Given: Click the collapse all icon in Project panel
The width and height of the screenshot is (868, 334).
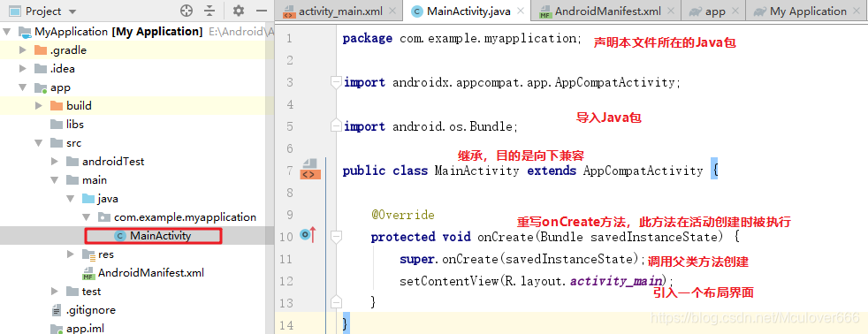Looking at the screenshot, I should pos(209,11).
